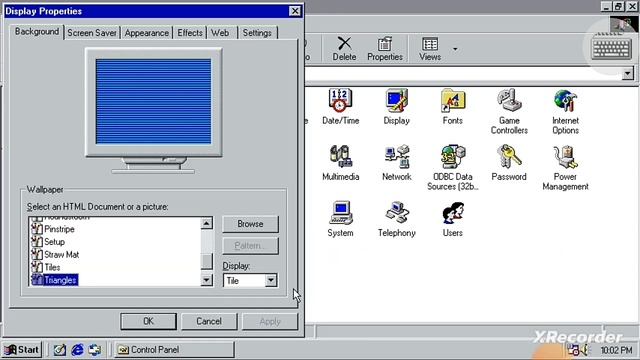Open the Password icon
This screenshot has height=360, width=640.
pyautogui.click(x=509, y=163)
